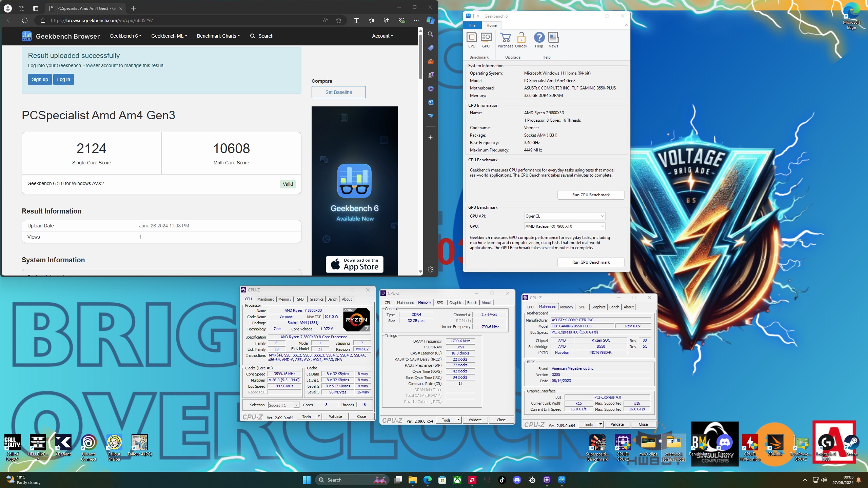The width and height of the screenshot is (868, 488).
Task: Open the Socket #1 selection dropdown in CPU-Z
Action: pos(283,405)
